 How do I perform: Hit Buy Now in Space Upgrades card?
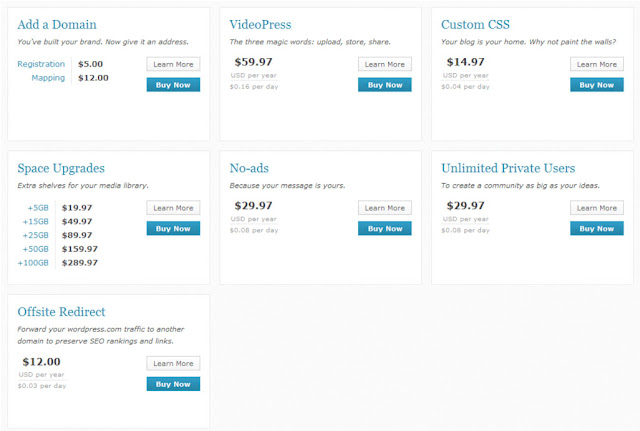point(173,228)
